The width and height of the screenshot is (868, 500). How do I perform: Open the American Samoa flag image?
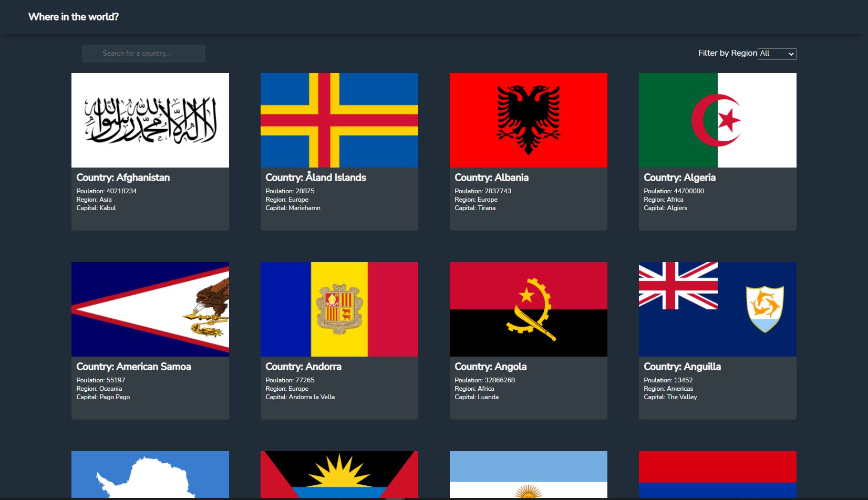coord(150,309)
